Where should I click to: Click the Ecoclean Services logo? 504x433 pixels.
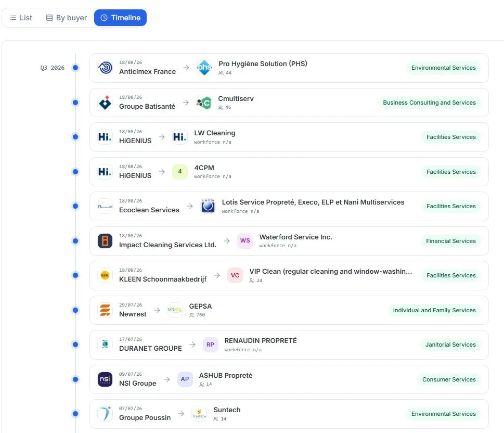click(x=105, y=206)
